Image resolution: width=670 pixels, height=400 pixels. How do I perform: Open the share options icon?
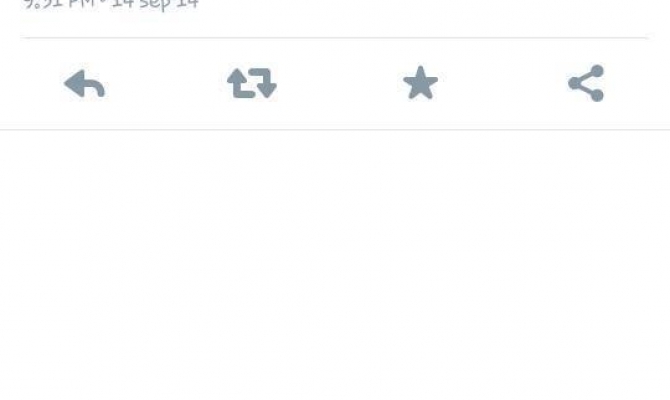click(x=586, y=83)
